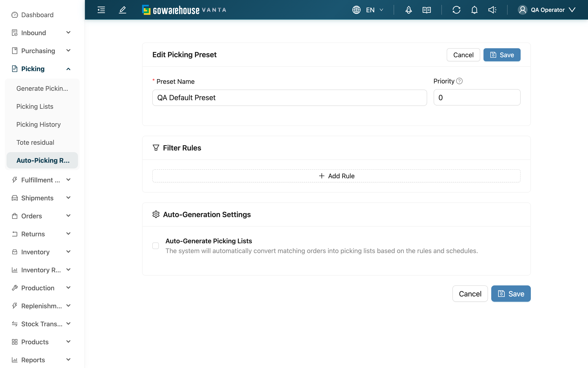The width and height of the screenshot is (588, 368).
Task: Click the Add Rule button
Action: pyautogui.click(x=336, y=176)
